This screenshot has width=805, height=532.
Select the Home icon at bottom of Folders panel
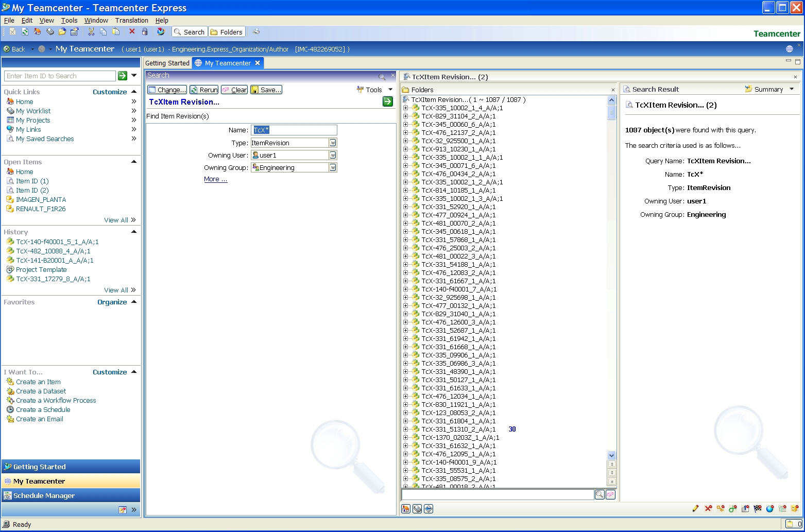(406, 509)
